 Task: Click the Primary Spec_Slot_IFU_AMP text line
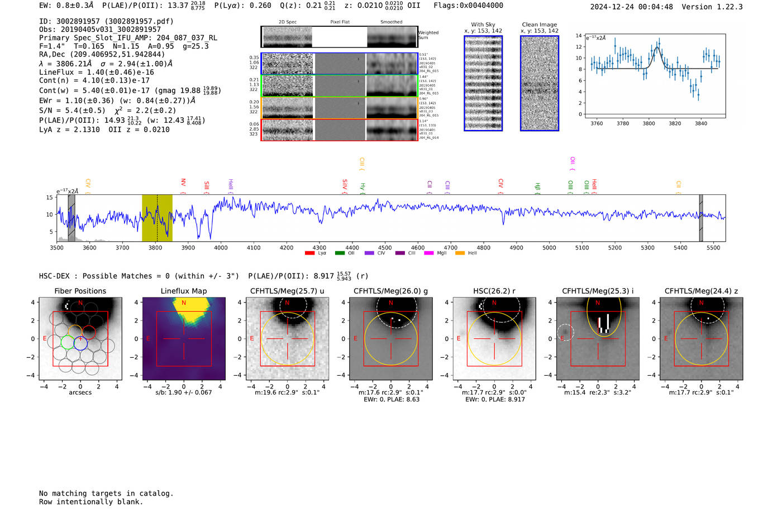pos(128,38)
